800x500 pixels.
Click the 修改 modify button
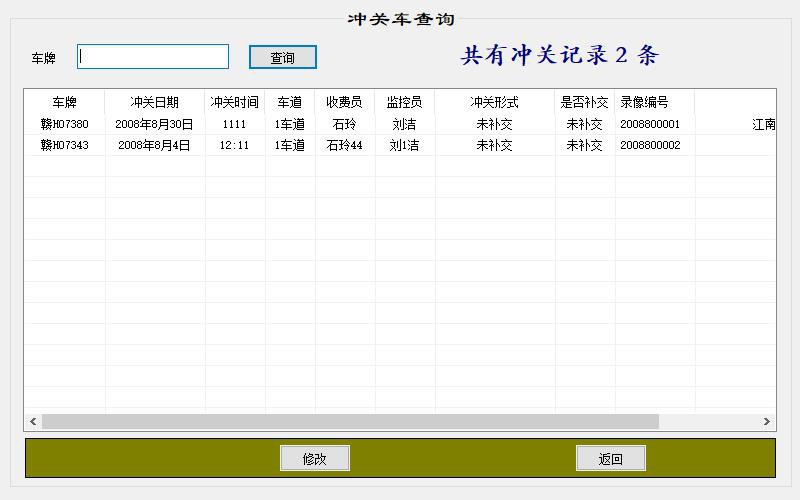[x=315, y=459]
